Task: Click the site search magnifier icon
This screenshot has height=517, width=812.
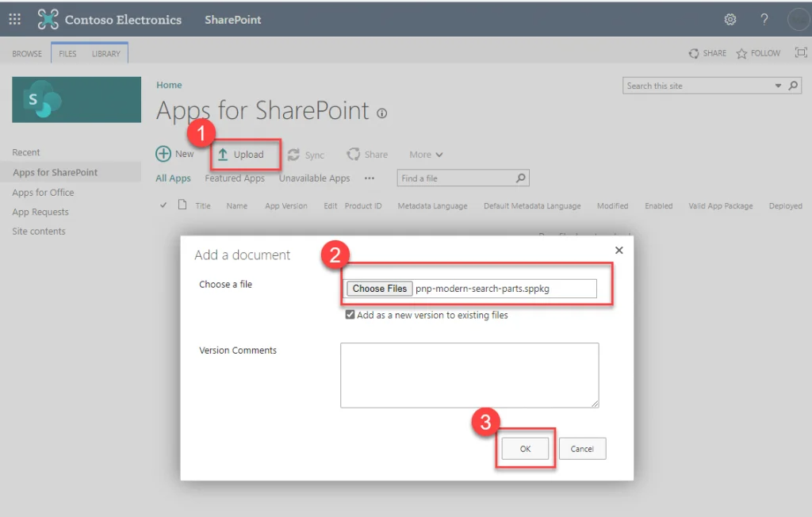Action: [793, 86]
